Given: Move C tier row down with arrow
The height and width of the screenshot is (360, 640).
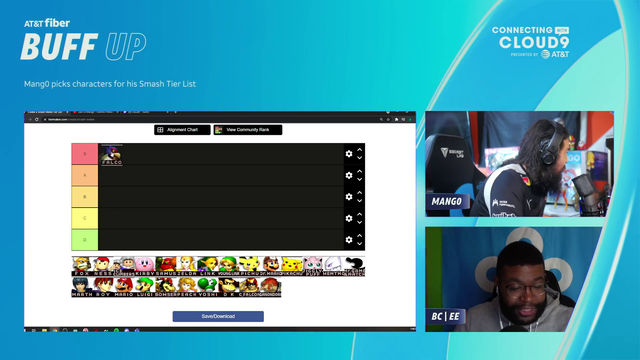Looking at the screenshot, I should (360, 222).
